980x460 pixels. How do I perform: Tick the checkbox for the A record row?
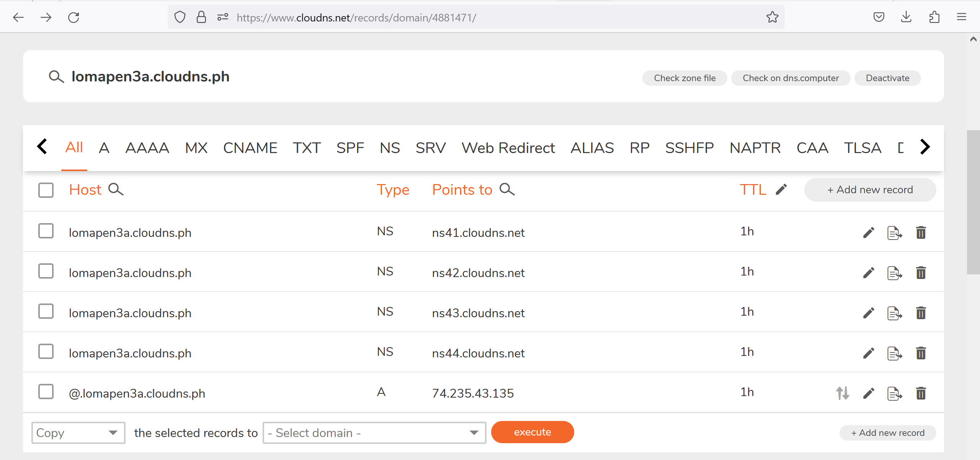pos(46,391)
